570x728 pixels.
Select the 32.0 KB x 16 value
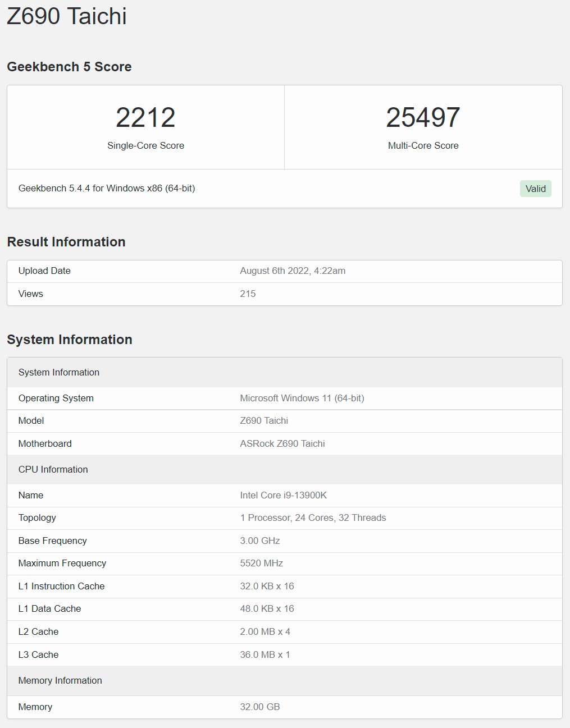pos(267,586)
